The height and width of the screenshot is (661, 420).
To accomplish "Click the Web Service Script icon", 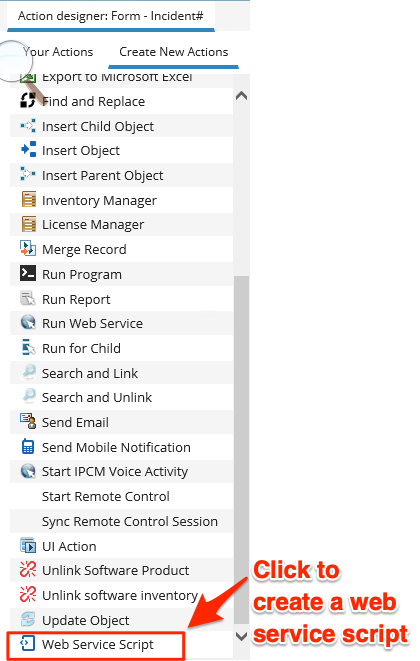I will coord(28,644).
